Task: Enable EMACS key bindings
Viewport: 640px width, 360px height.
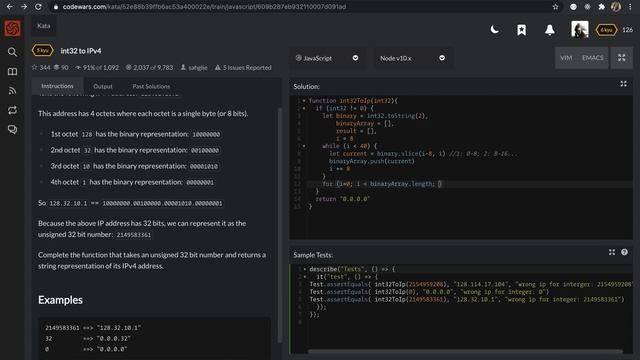Action: 592,58
